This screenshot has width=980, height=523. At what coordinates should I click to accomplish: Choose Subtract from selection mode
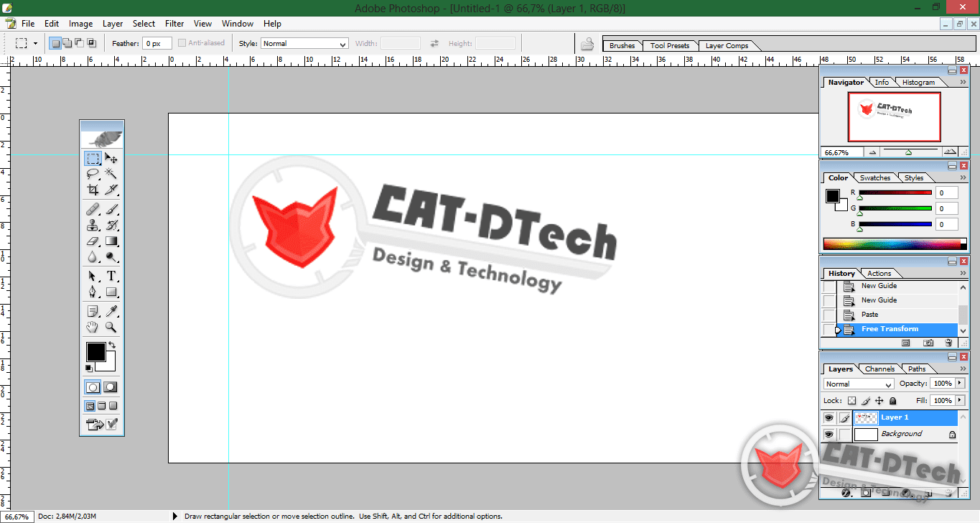pos(79,43)
